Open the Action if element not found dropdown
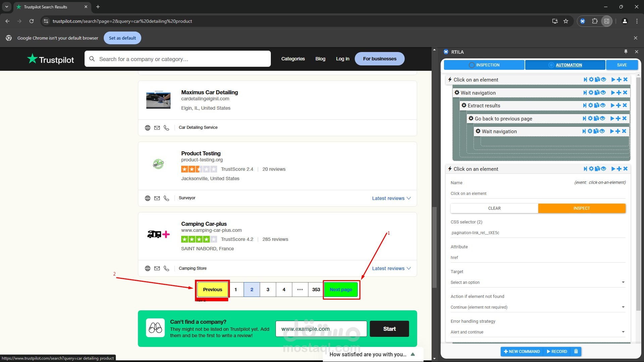 pyautogui.click(x=538, y=307)
